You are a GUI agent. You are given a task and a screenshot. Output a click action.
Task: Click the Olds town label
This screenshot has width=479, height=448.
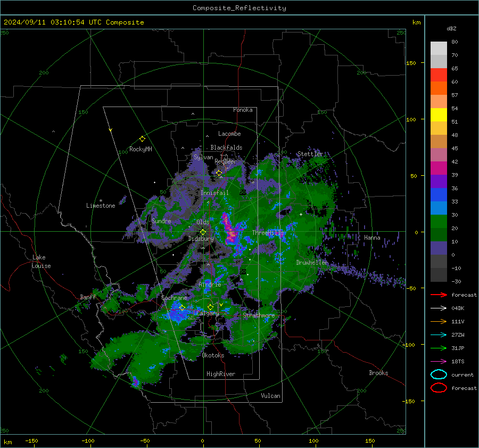click(x=203, y=222)
